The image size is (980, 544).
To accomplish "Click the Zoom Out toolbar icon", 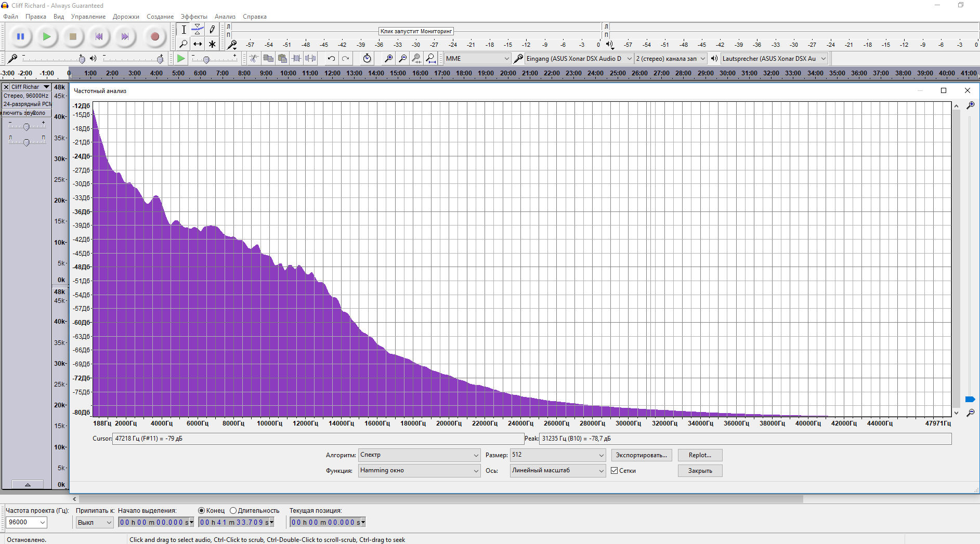I will point(402,59).
